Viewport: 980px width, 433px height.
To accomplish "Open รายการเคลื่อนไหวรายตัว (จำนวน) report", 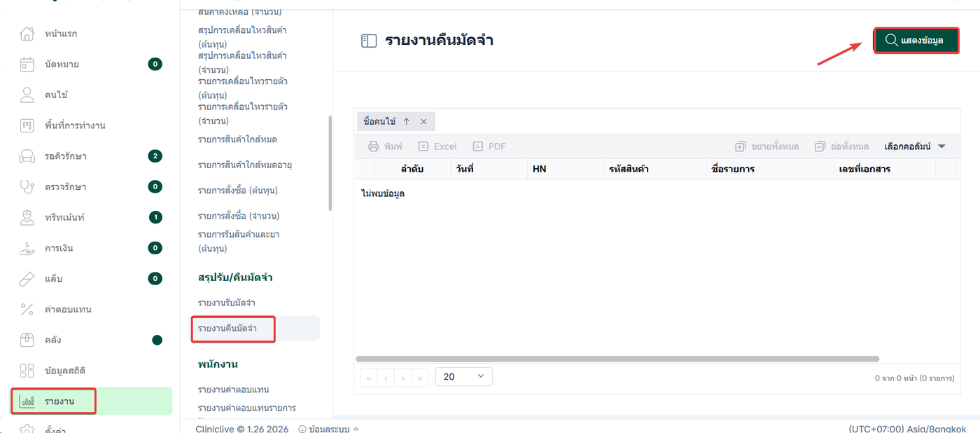I will (x=243, y=114).
